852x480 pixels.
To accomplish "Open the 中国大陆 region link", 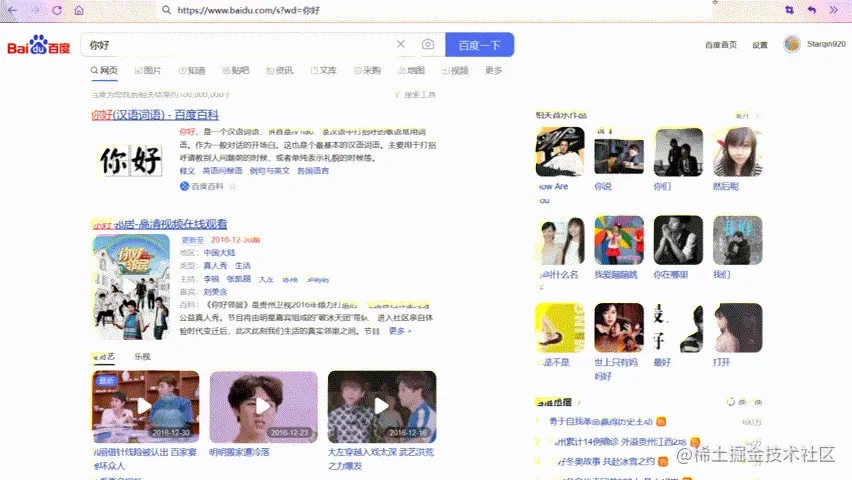I will [x=220, y=252].
